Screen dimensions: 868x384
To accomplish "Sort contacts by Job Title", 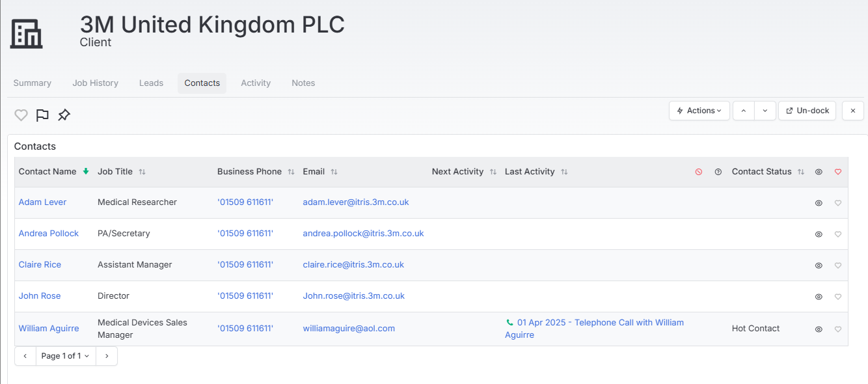I will [x=142, y=172].
